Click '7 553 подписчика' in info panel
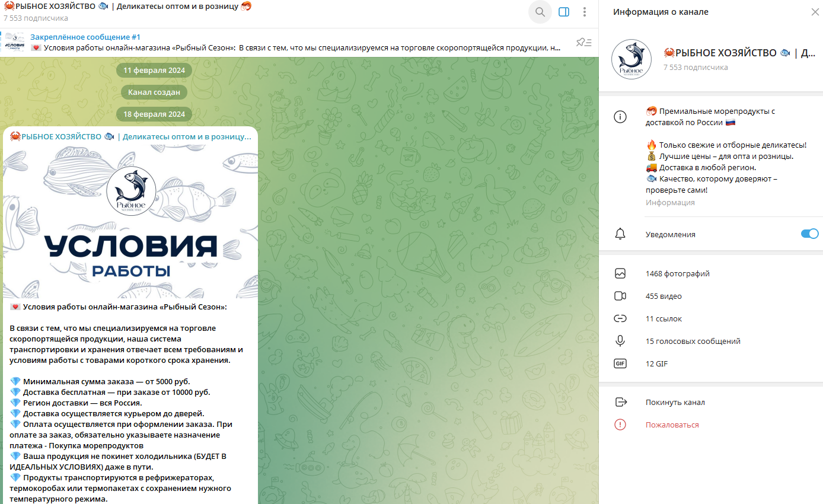This screenshot has width=823, height=504. [696, 67]
